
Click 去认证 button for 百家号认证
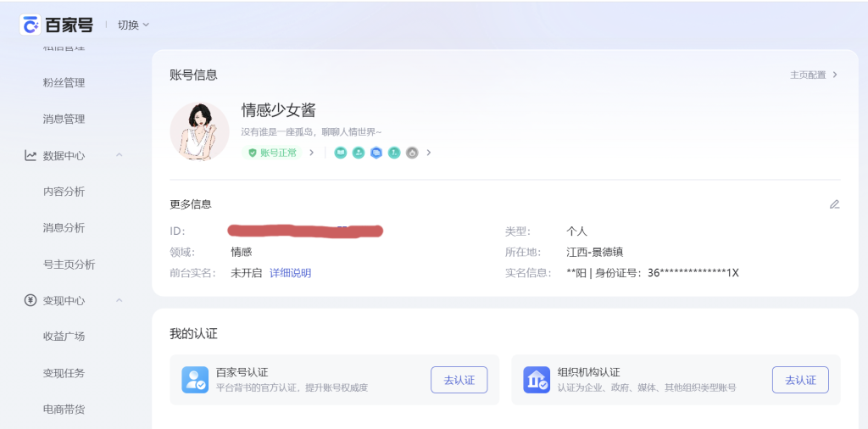pos(459,380)
